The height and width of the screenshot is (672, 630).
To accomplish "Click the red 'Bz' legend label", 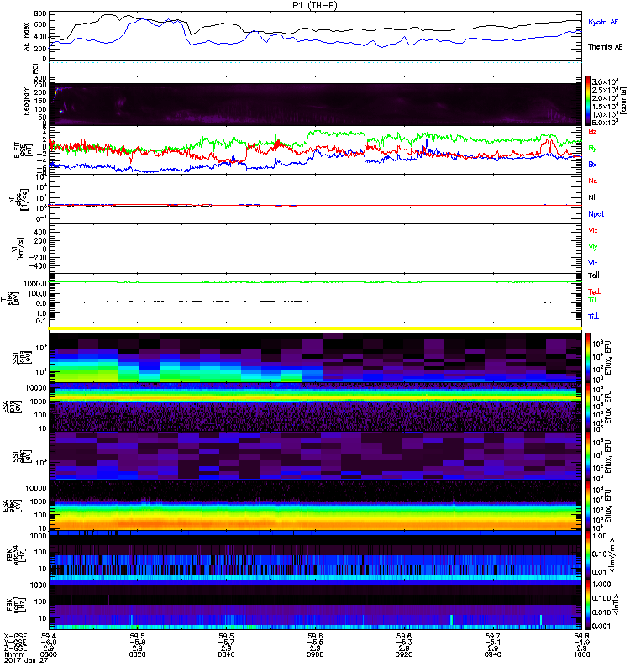I will point(592,131).
